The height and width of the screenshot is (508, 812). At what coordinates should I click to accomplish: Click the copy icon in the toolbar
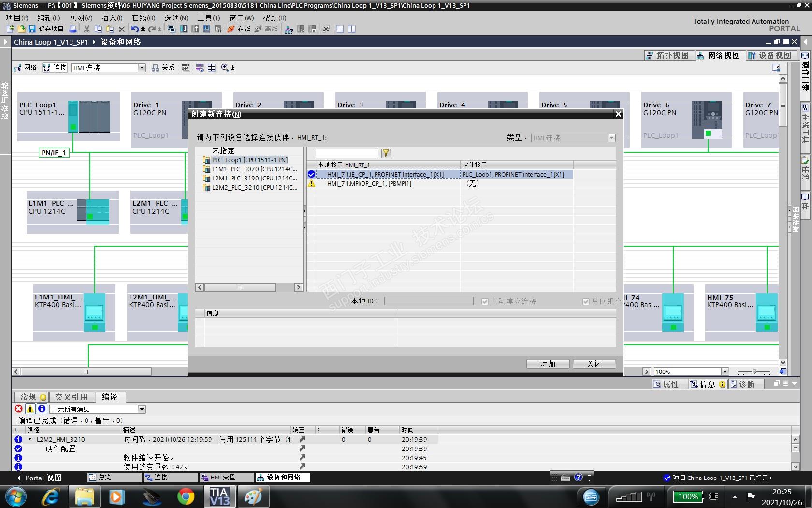click(98, 29)
